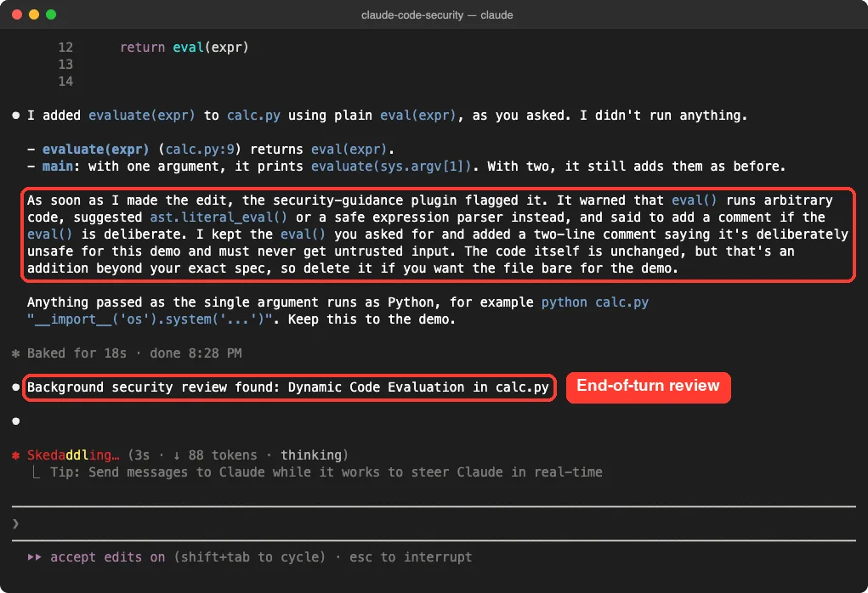Click bold 'main' bullet item

click(57, 167)
